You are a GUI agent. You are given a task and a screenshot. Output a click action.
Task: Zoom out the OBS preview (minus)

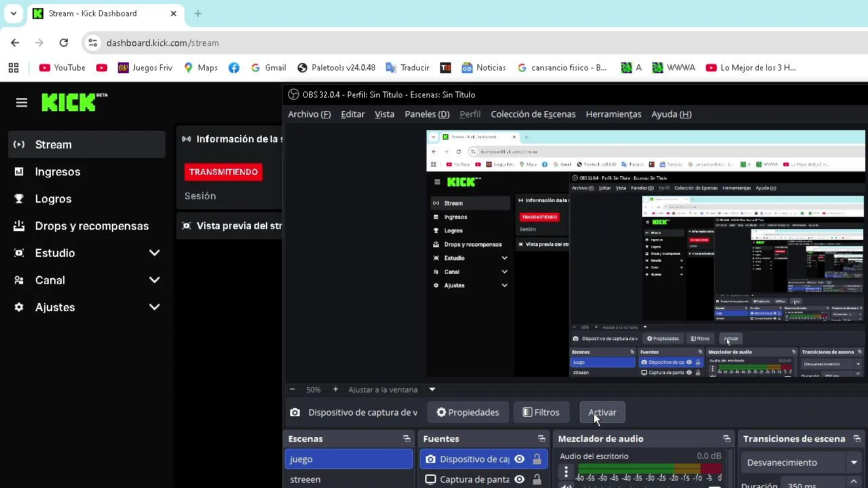coord(292,389)
